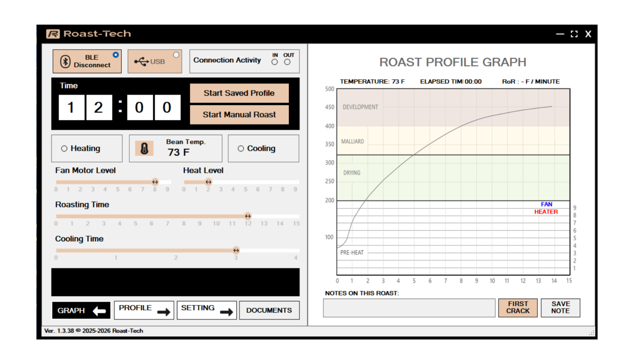Click the fullscreen window icon

click(574, 34)
